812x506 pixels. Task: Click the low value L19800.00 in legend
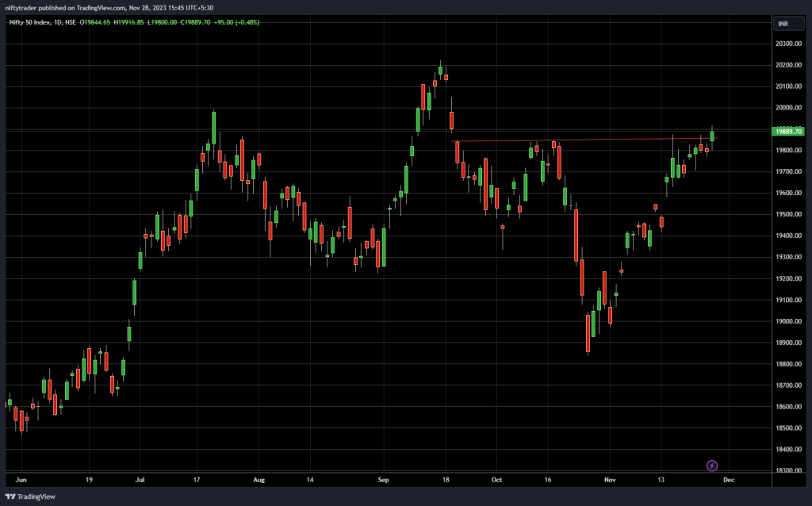click(162, 22)
